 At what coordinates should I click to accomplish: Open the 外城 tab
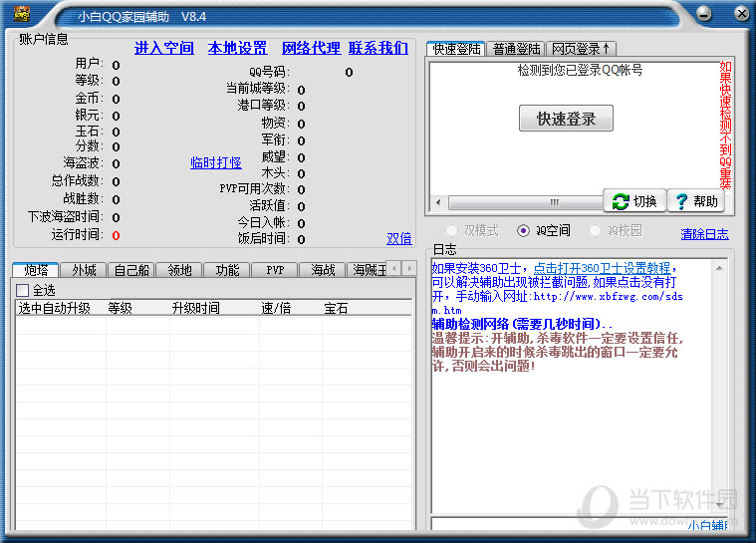point(84,270)
